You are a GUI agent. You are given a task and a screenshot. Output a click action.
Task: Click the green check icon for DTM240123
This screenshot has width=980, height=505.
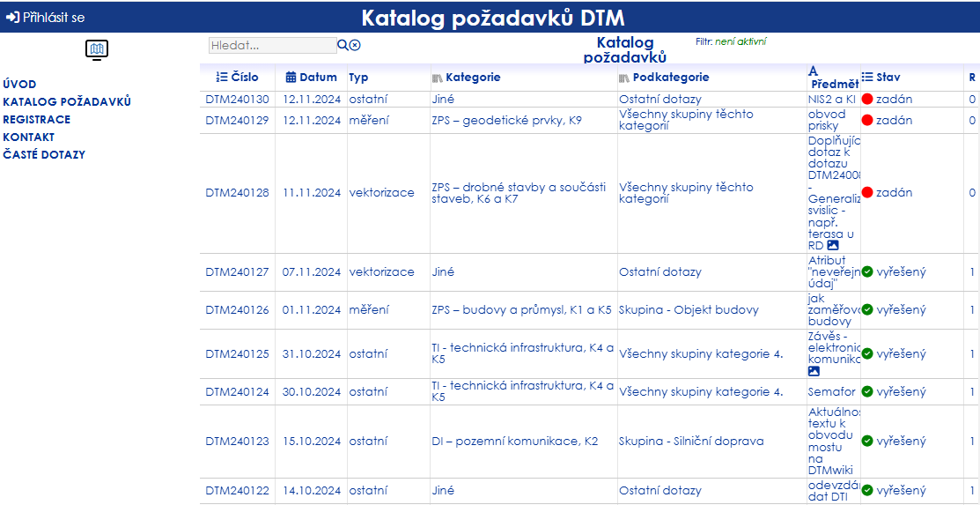(x=867, y=442)
